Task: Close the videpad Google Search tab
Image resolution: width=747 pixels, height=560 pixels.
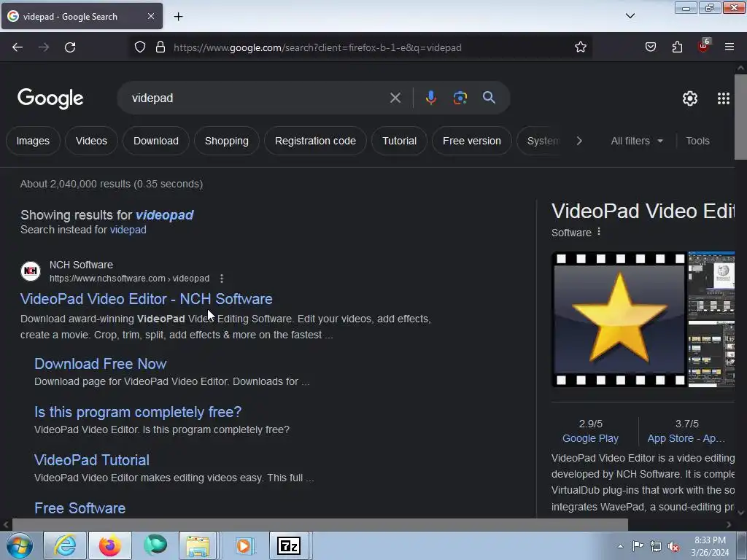Action: (x=151, y=16)
